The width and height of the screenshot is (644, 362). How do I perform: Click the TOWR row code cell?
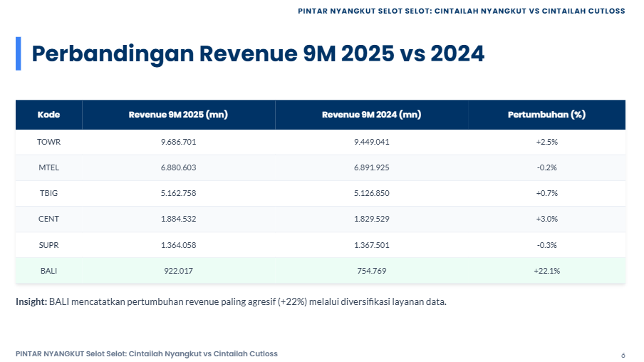49,142
